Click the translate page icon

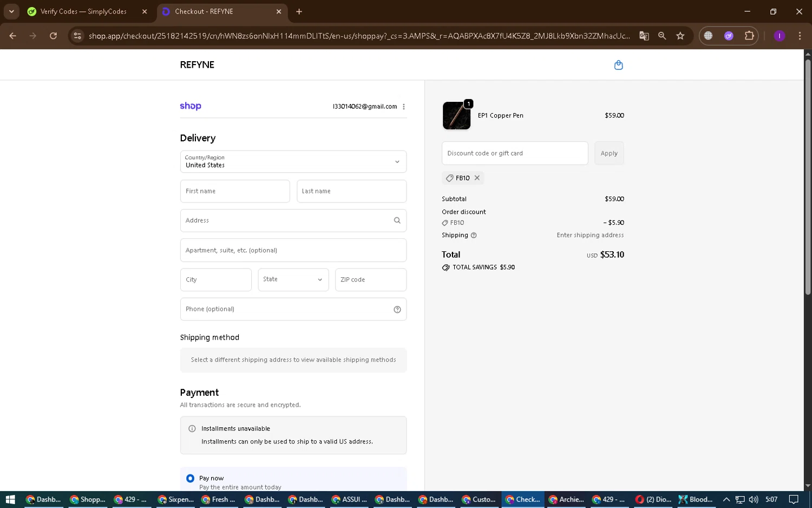644,36
